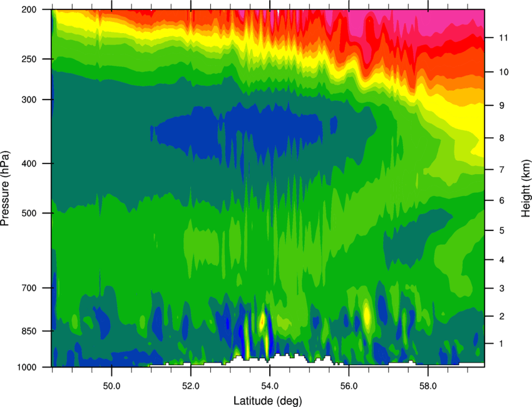Viewport: 532px width, 407px height.
Task: Click the 50.0 latitude tick label
Action: tap(111, 386)
